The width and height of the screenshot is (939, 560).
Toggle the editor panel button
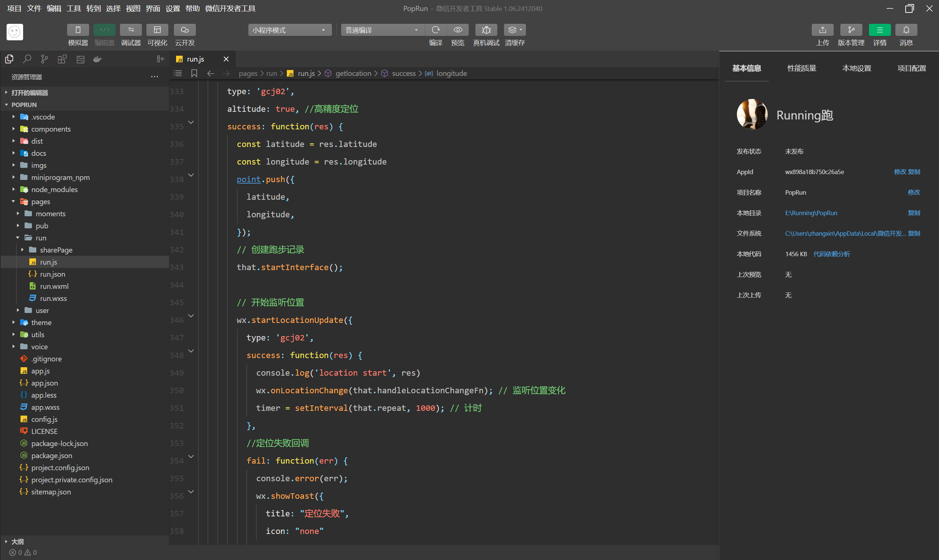click(104, 30)
